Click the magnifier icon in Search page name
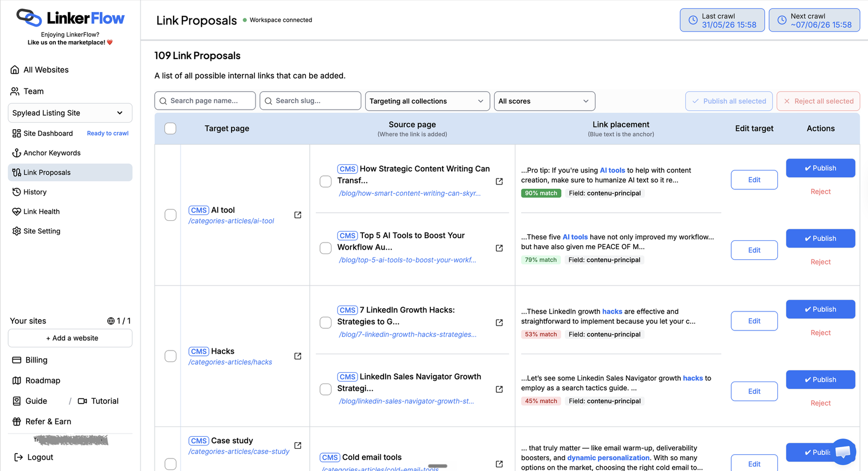868x471 pixels. click(x=163, y=101)
